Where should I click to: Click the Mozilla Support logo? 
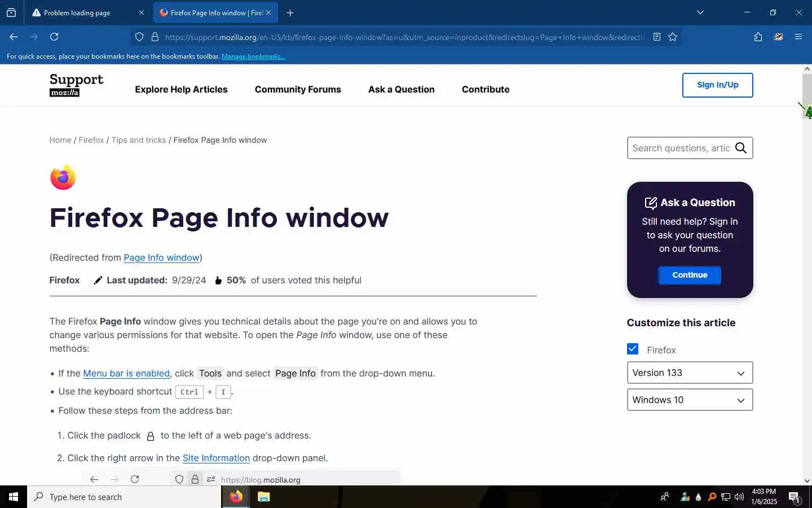click(76, 85)
